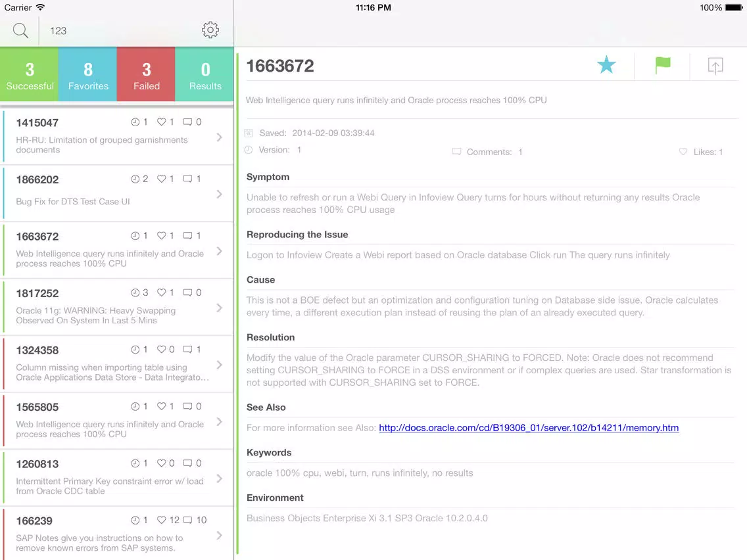The image size is (747, 560).
Task: Select the Results tab
Action: click(x=205, y=74)
